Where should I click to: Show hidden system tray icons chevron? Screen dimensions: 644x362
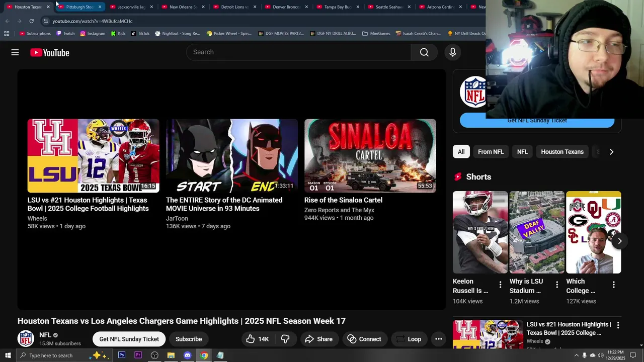coord(576,355)
